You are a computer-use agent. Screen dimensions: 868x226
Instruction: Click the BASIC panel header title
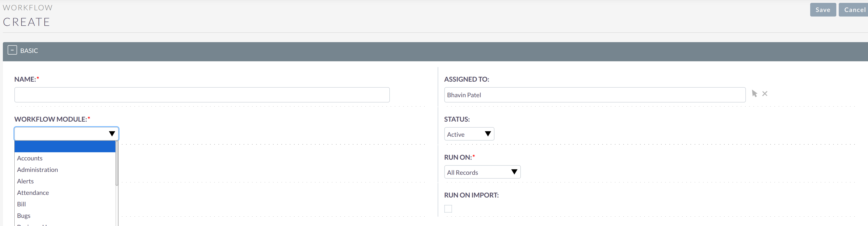[29, 51]
